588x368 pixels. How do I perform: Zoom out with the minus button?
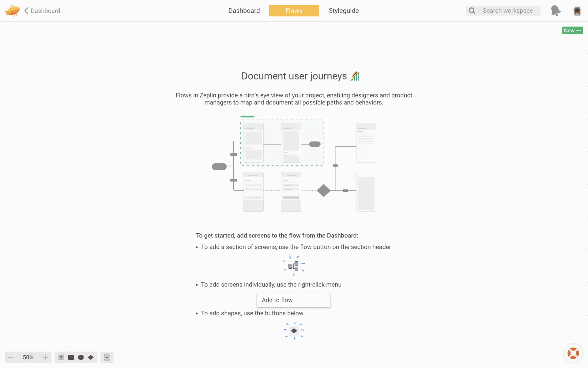click(11, 357)
